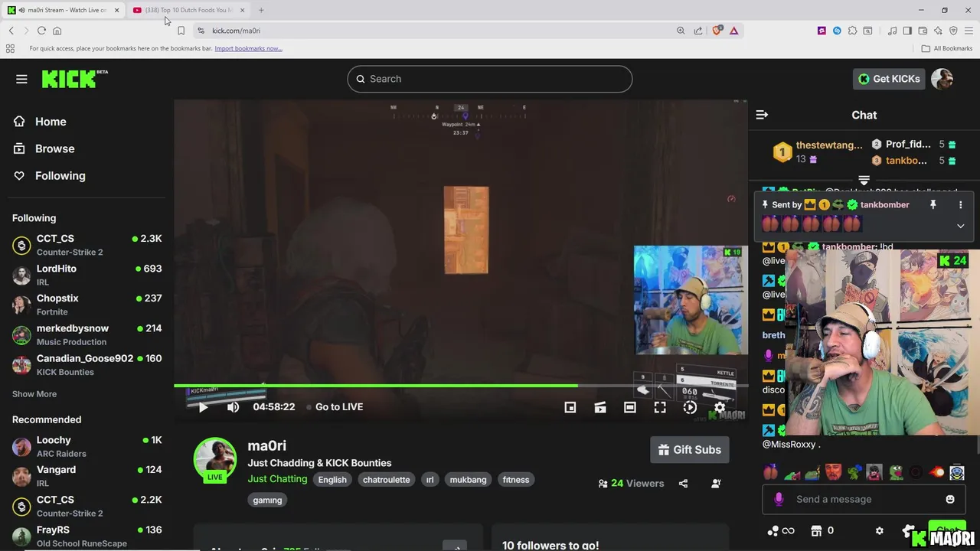Mute the stream volume
The height and width of the screenshot is (551, 980).
tap(233, 407)
